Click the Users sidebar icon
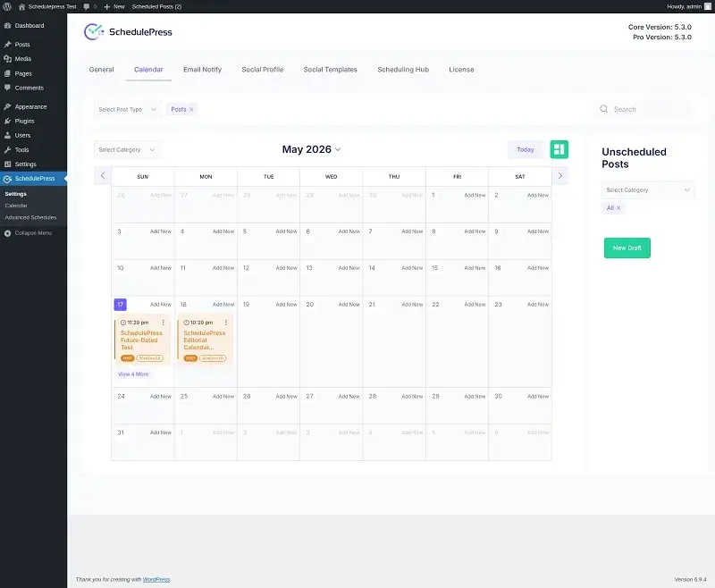715x588 pixels. pyautogui.click(x=7, y=135)
